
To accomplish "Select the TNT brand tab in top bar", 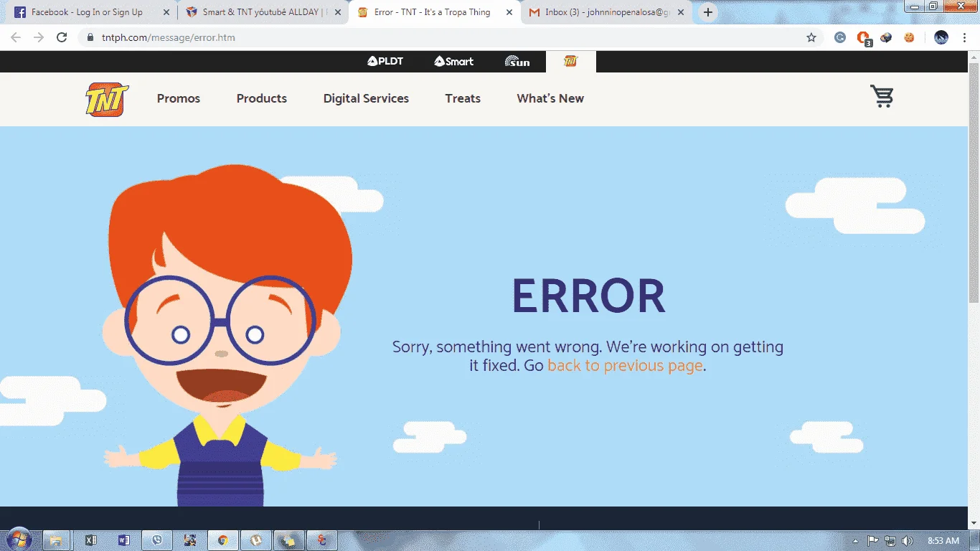I will point(570,62).
